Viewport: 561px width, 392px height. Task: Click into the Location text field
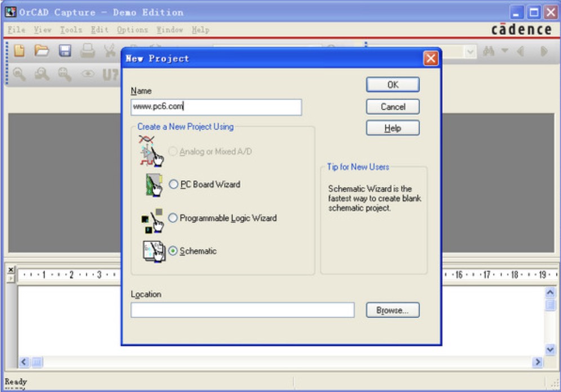click(x=242, y=310)
